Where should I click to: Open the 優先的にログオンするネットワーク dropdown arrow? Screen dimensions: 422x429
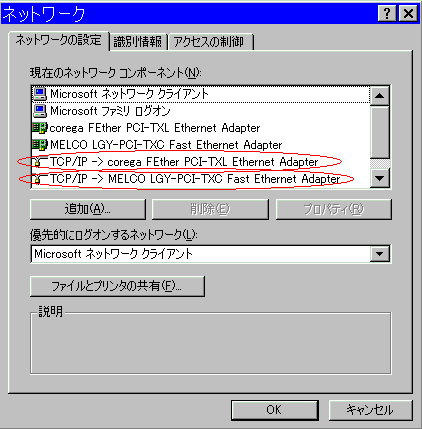[379, 254]
